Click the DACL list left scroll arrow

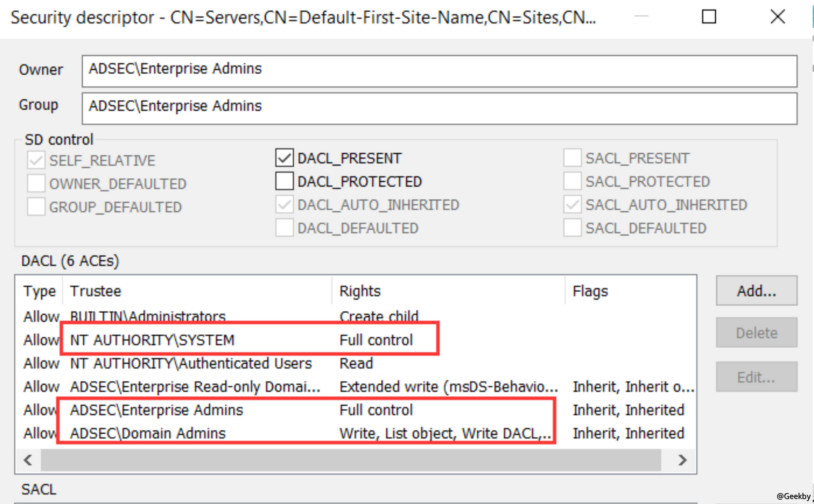pyautogui.click(x=28, y=460)
